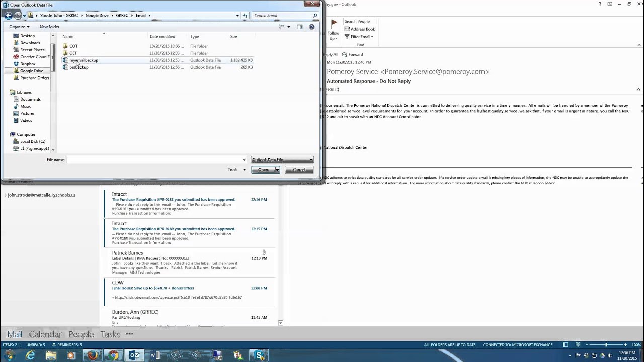Open Skype from the Windows taskbar
This screenshot has height=362, width=644.
(260, 355)
